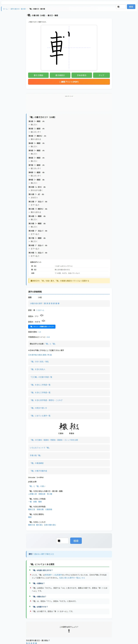The image size is (138, 644).
Task: Click the kanji under この漢字は何でしょう？
Action: tap(69, 631)
